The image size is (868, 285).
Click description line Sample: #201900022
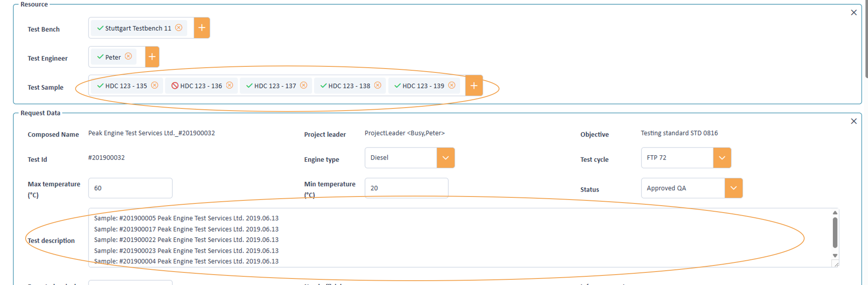(x=186, y=239)
